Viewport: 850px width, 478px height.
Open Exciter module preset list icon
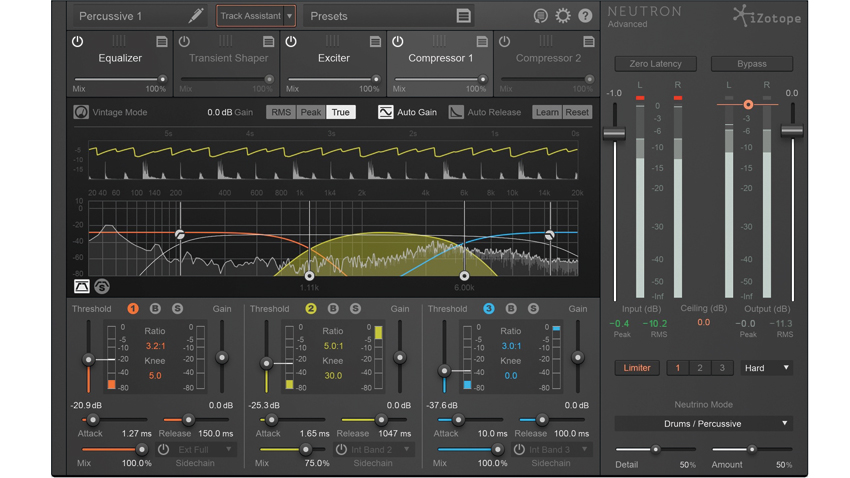pos(375,42)
